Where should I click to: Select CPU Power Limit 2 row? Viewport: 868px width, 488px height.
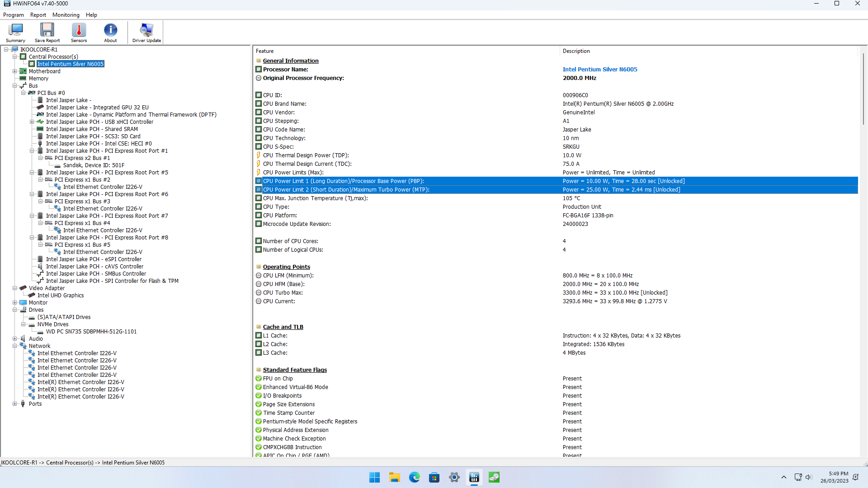click(x=556, y=190)
